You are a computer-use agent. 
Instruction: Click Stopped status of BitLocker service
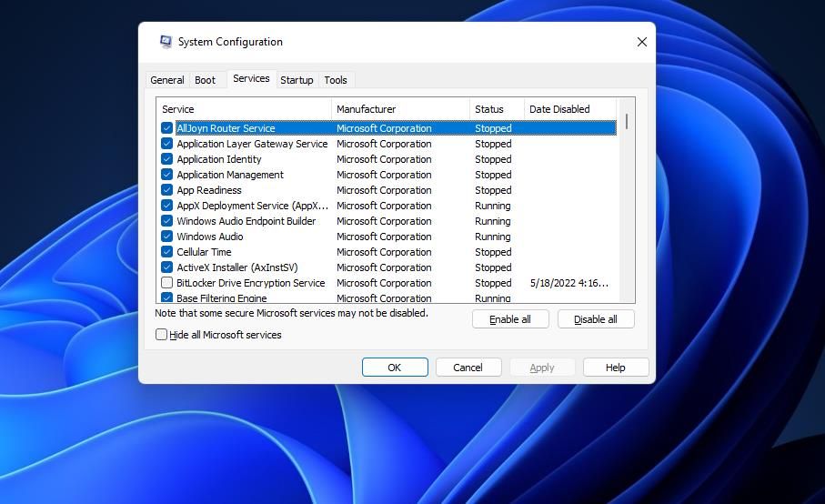(x=493, y=283)
